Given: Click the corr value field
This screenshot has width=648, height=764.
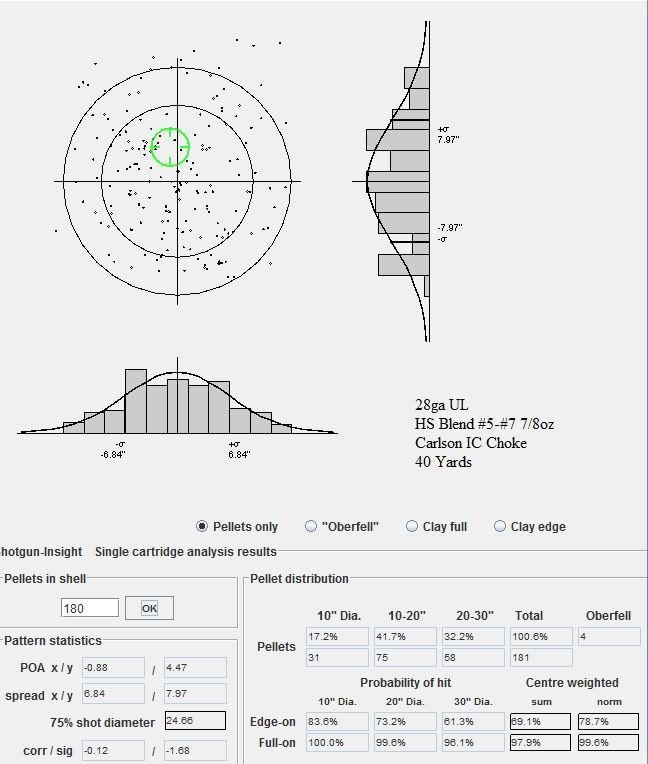Looking at the screenshot, I should click(x=114, y=750).
